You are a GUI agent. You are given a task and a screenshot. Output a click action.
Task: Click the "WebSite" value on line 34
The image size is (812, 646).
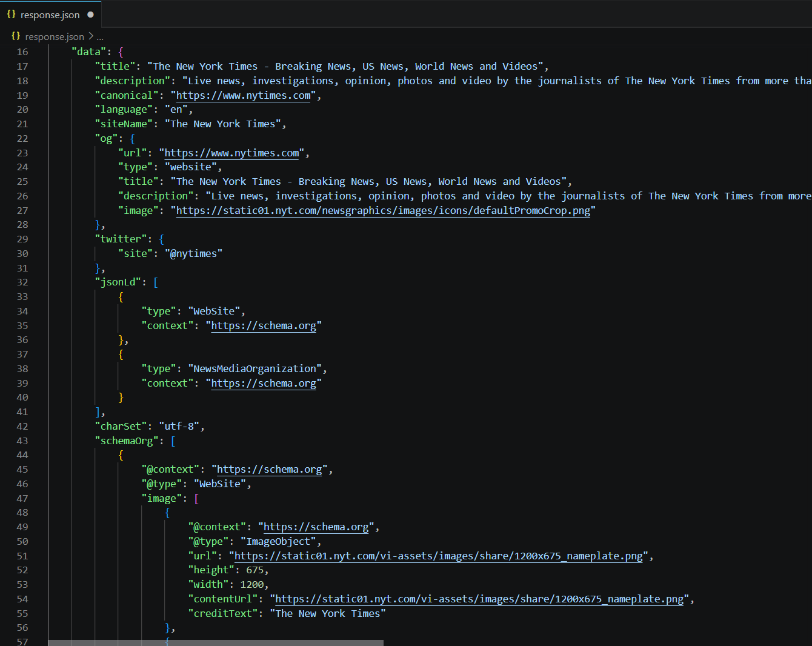214,311
